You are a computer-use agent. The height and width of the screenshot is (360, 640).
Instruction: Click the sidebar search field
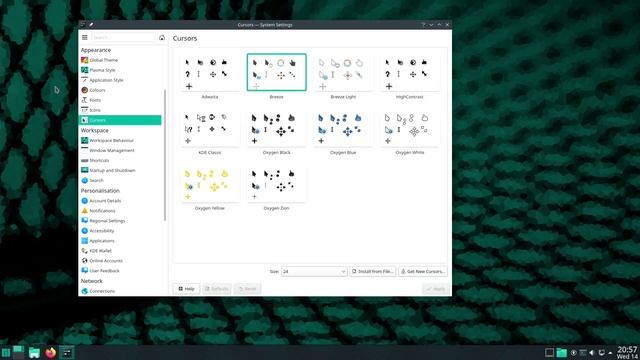(x=123, y=38)
